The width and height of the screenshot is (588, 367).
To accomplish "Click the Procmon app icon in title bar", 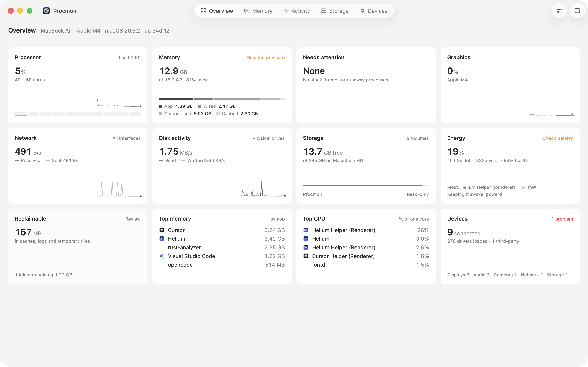I will click(46, 11).
